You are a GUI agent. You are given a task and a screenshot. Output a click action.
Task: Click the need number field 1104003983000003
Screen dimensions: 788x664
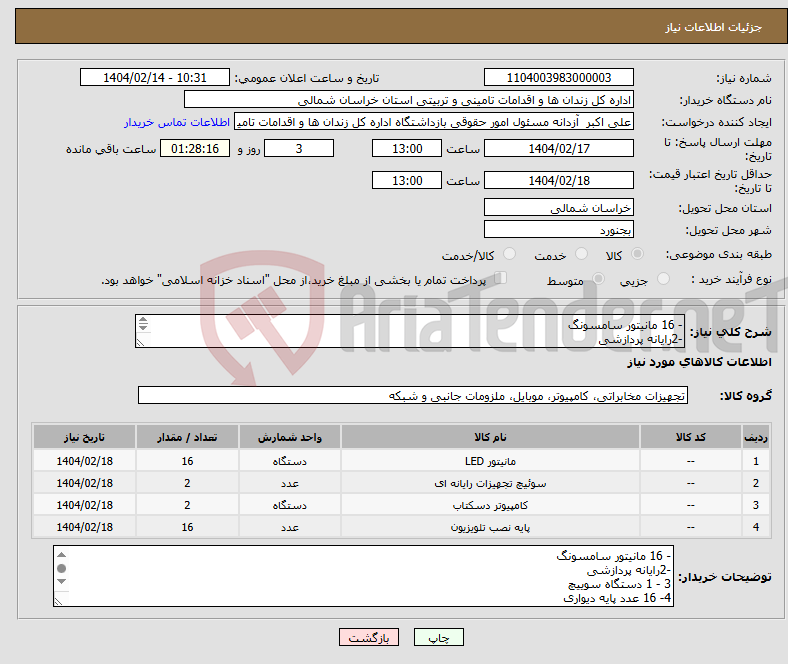click(x=559, y=77)
